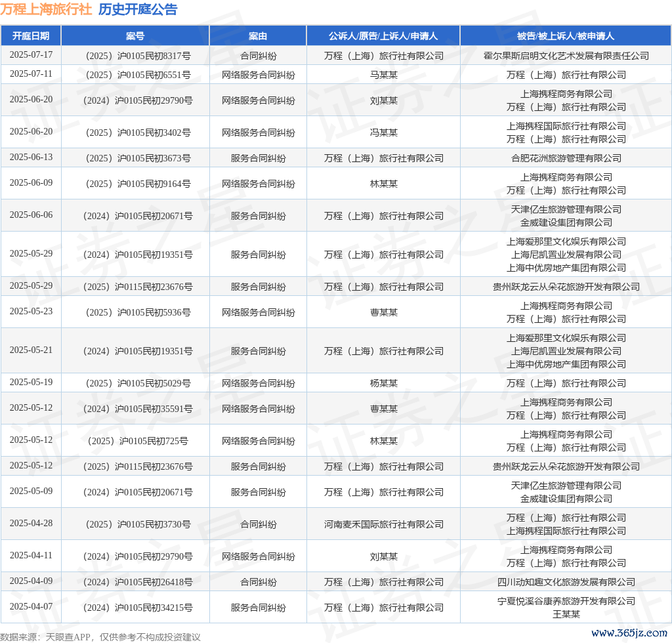Image resolution: width=672 pixels, height=643 pixels.
Task: Click the 公诉人/原告/上诉人/申请人 column header
Action: click(383, 36)
